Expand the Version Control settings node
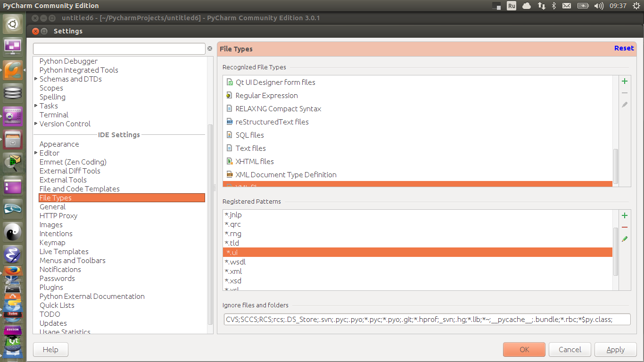 [x=36, y=123]
